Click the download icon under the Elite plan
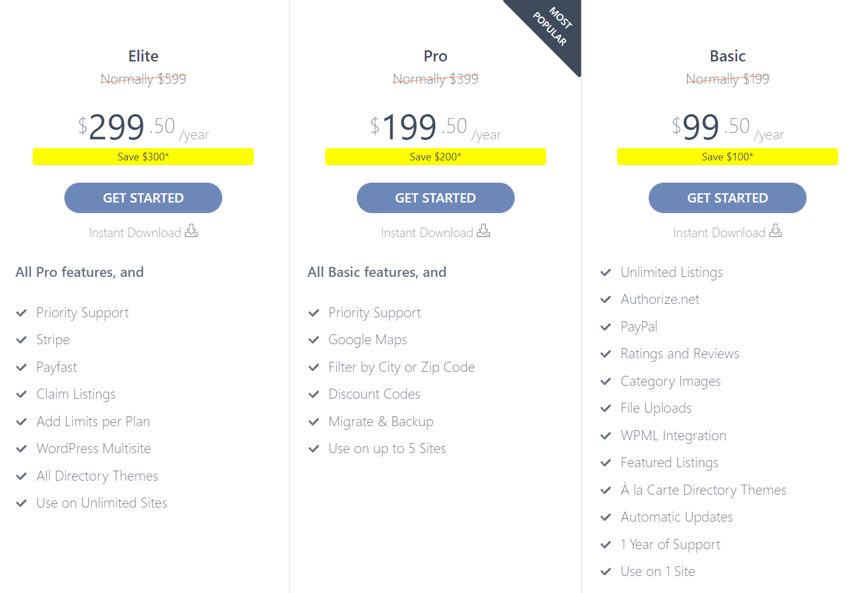868x593 pixels. click(x=191, y=231)
